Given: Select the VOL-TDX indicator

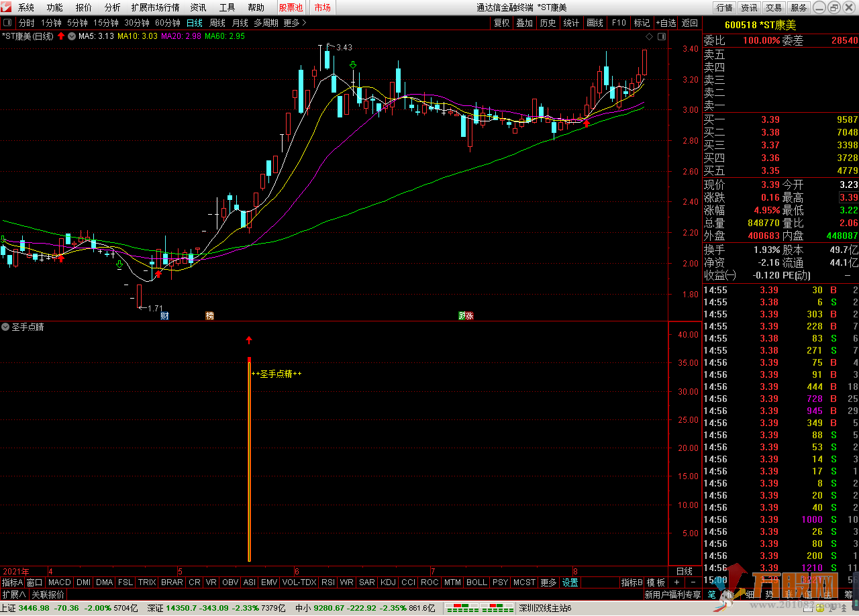Looking at the screenshot, I should (299, 582).
